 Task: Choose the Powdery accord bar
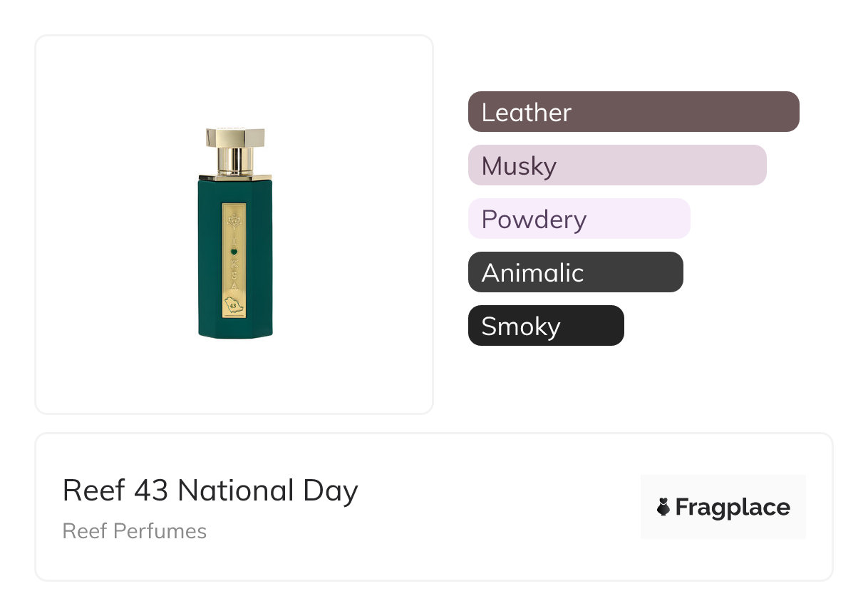click(579, 219)
